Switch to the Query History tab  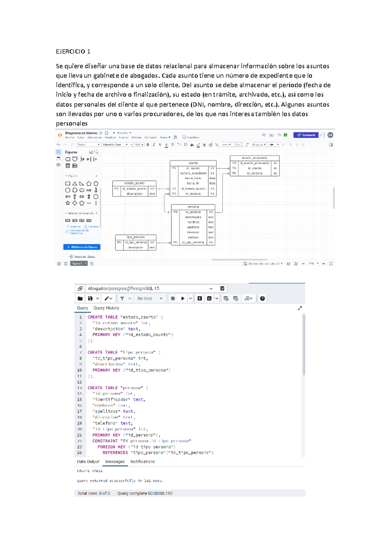point(106,308)
